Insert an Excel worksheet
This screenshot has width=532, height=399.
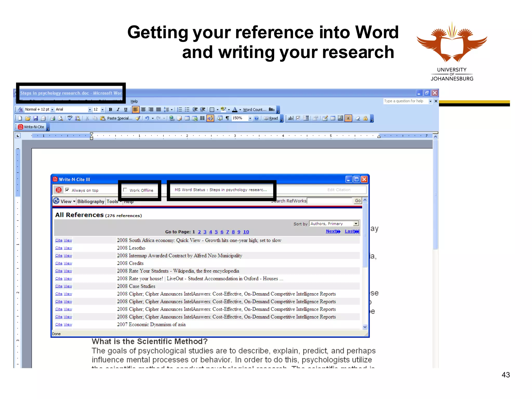195,118
